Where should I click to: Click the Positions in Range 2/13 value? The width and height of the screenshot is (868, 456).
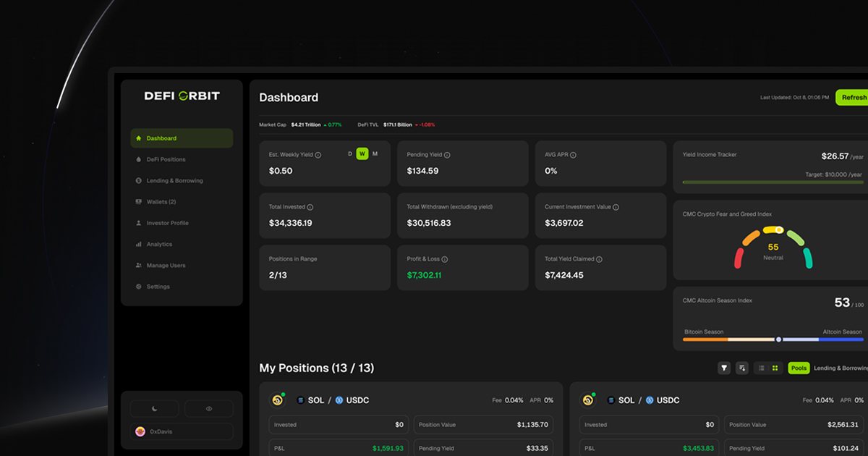(278, 275)
